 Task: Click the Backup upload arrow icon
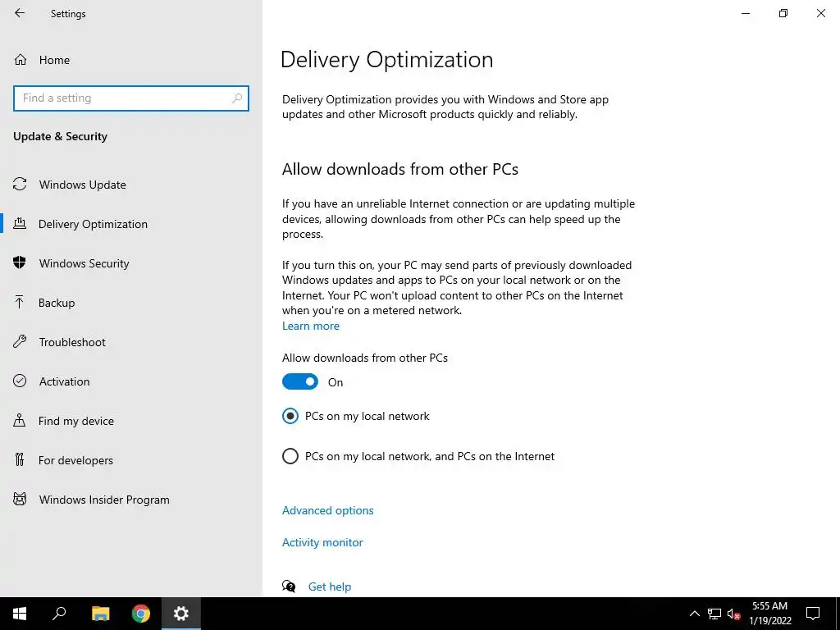click(20, 302)
